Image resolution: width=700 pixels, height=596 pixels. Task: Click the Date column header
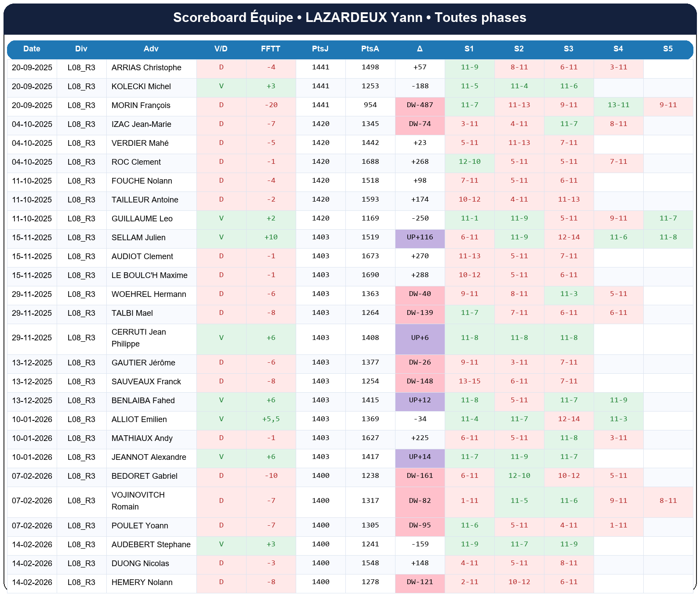tap(32, 49)
